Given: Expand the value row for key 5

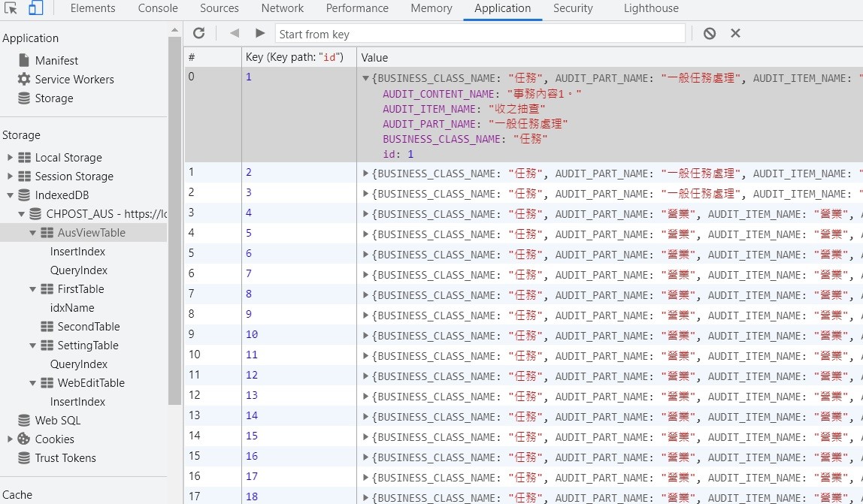Looking at the screenshot, I should 366,234.
